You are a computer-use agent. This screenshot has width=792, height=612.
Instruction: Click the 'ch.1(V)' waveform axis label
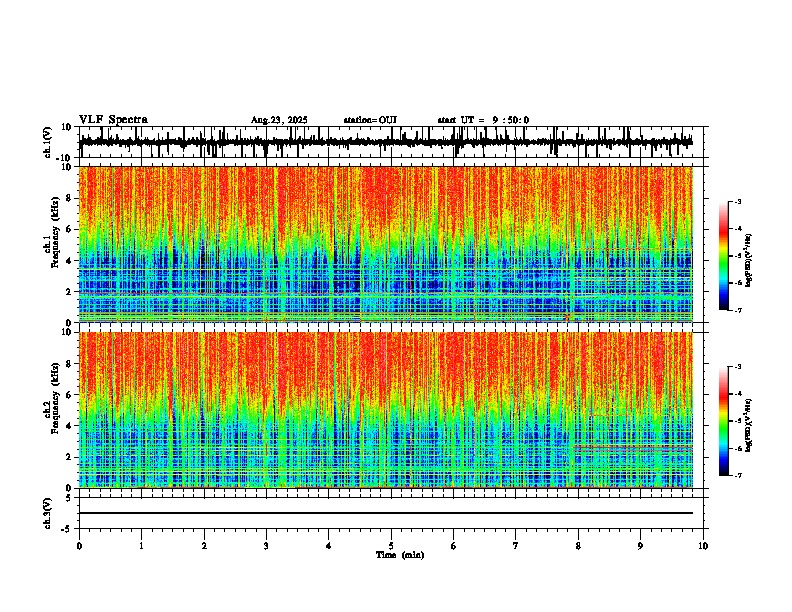coord(48,142)
